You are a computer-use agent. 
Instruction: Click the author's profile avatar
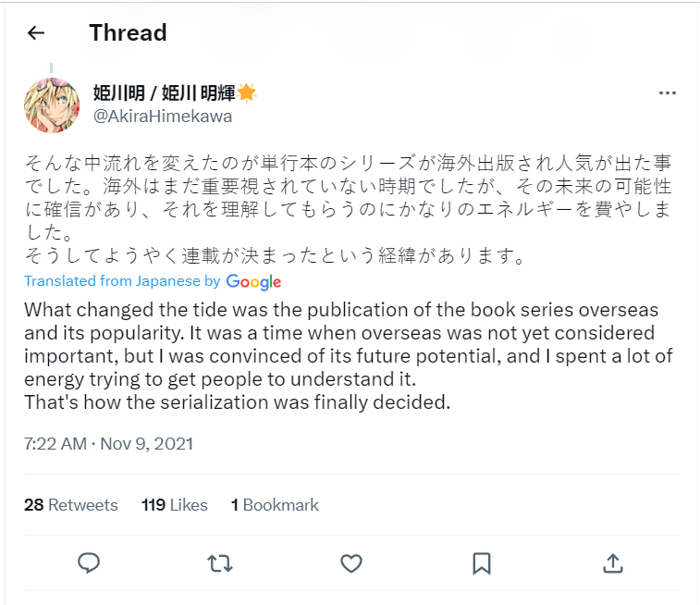(x=51, y=105)
